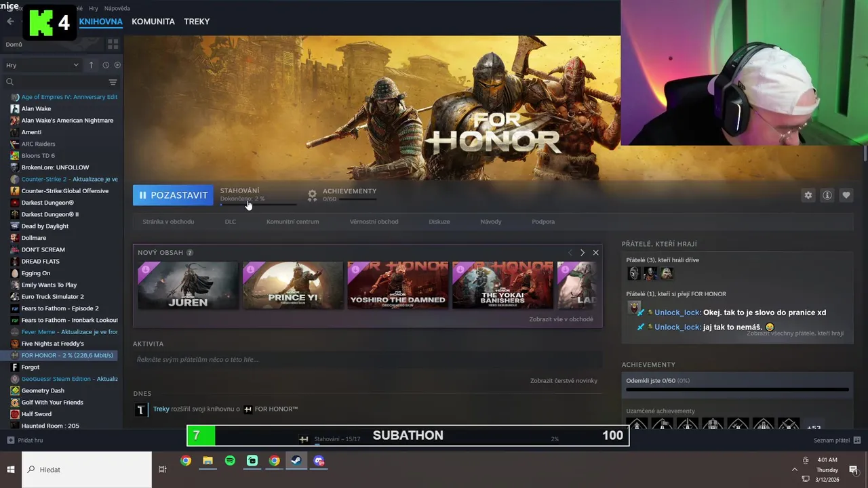Pause download with the Pozastavit button
The height and width of the screenshot is (488, 868).
click(x=173, y=195)
